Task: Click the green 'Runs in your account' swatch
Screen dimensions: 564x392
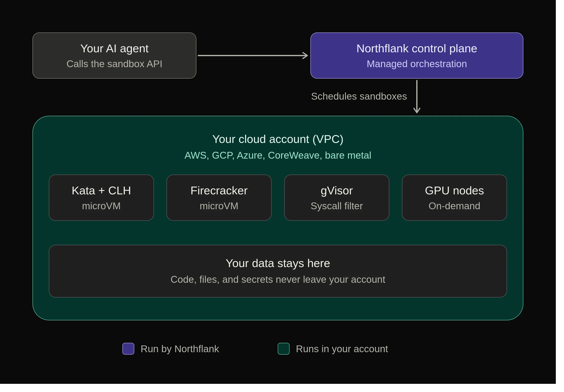Action: pyautogui.click(x=283, y=349)
